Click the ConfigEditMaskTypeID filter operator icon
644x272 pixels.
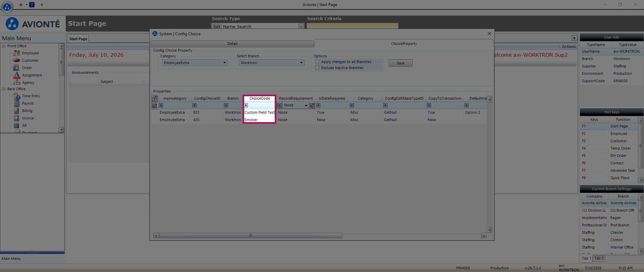pyautogui.click(x=385, y=105)
